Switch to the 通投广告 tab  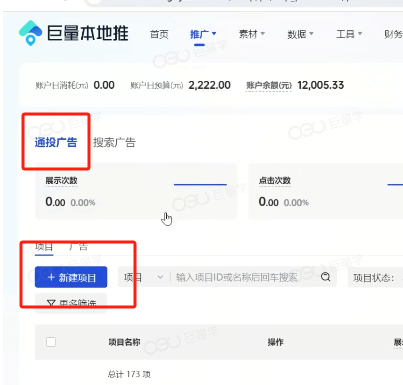(x=56, y=142)
